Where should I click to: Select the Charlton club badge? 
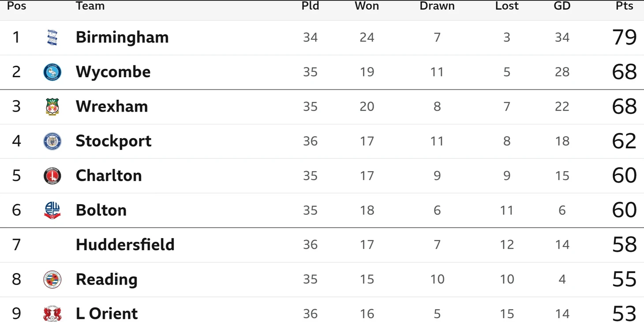click(x=52, y=176)
